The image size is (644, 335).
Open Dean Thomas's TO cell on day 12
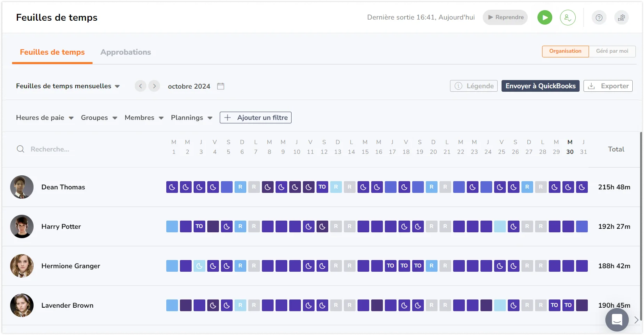pyautogui.click(x=322, y=187)
